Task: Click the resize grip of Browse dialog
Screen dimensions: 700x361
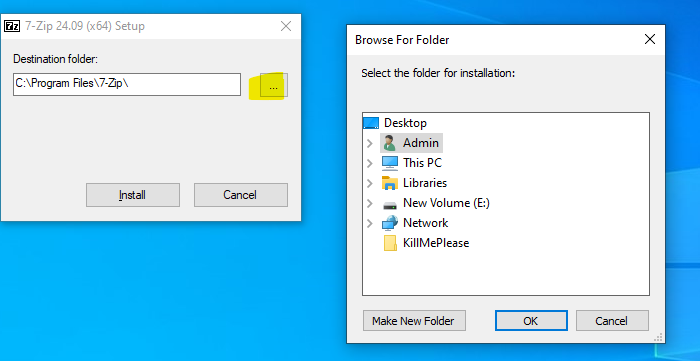Action: coord(659,337)
